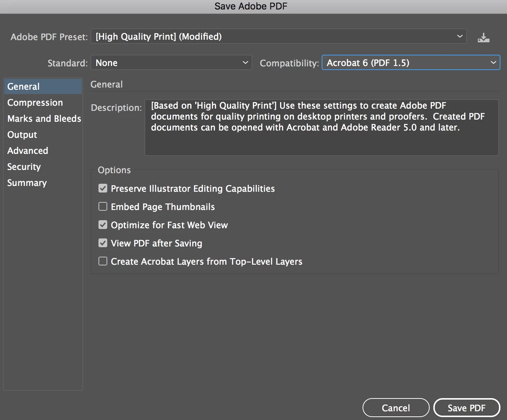Viewport: 507px width, 420px height.
Task: Open the Compatibility dropdown
Action: click(411, 63)
